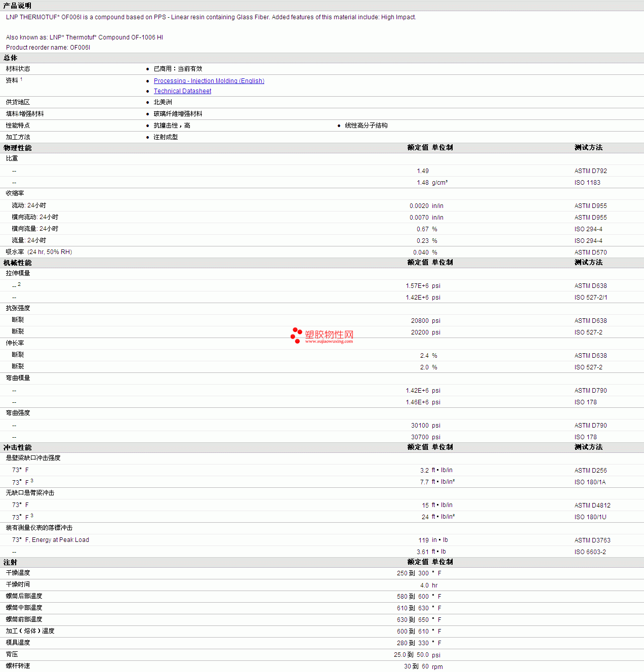Viewport: 644px width, 672px height.
Task: Select the 'ISO 1183' test method
Action: tap(587, 183)
